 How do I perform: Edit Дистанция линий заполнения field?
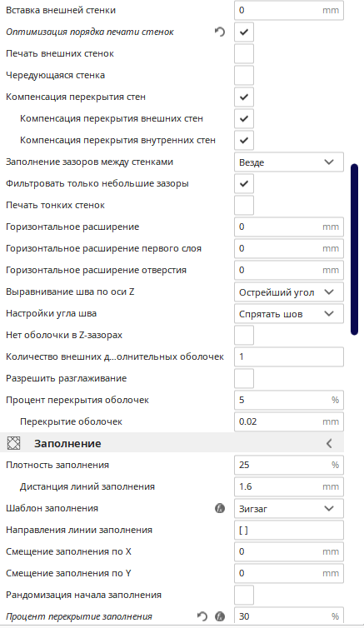point(289,486)
